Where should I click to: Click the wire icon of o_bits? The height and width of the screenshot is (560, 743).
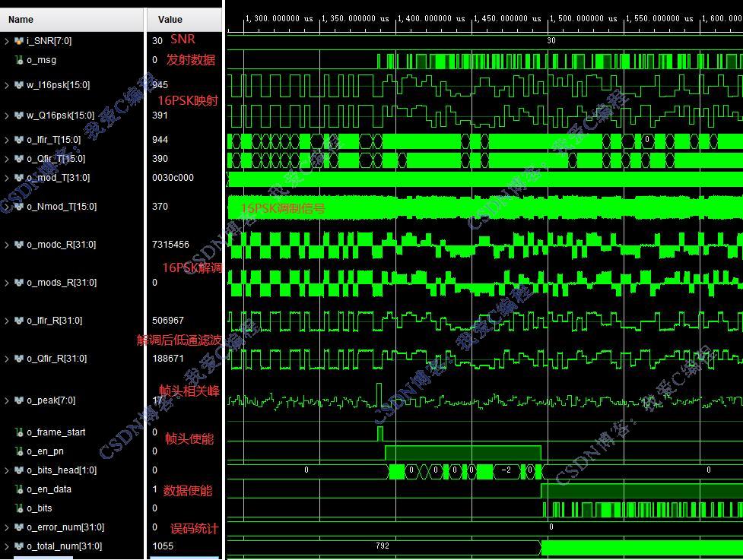point(19,508)
